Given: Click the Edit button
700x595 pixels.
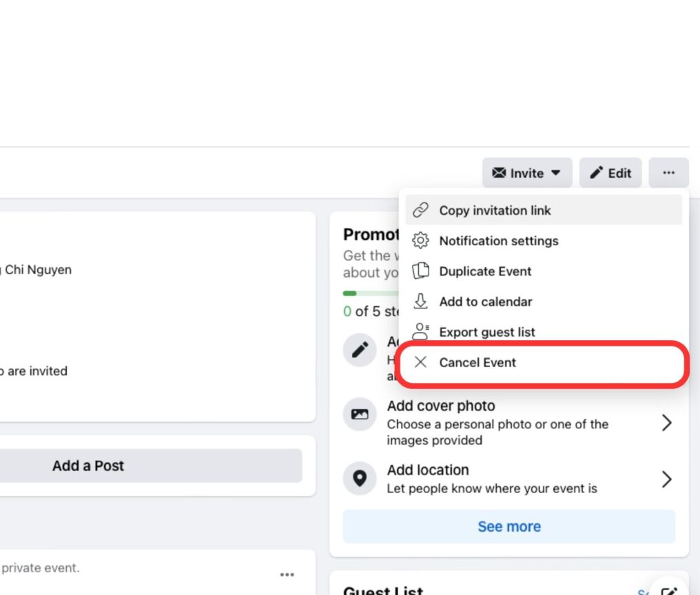Looking at the screenshot, I should (610, 173).
